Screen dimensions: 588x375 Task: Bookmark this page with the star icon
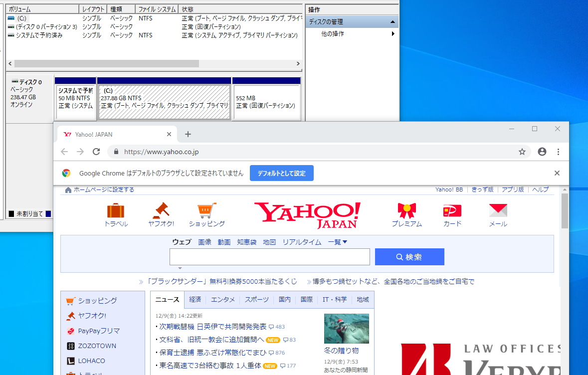click(x=522, y=152)
